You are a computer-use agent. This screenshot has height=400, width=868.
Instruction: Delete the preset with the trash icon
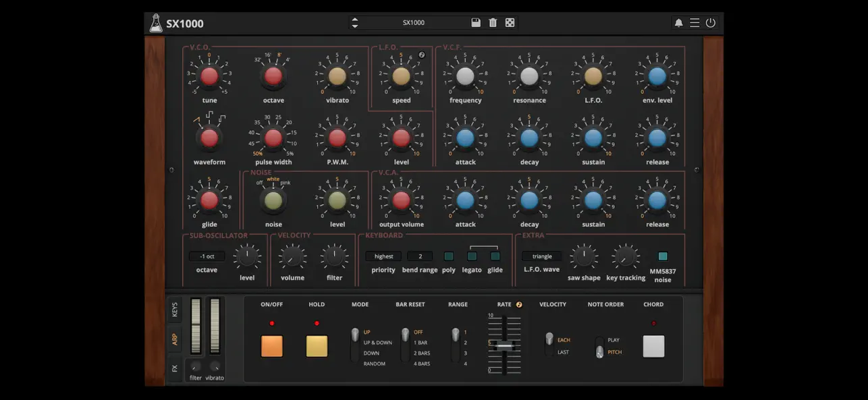[492, 22]
